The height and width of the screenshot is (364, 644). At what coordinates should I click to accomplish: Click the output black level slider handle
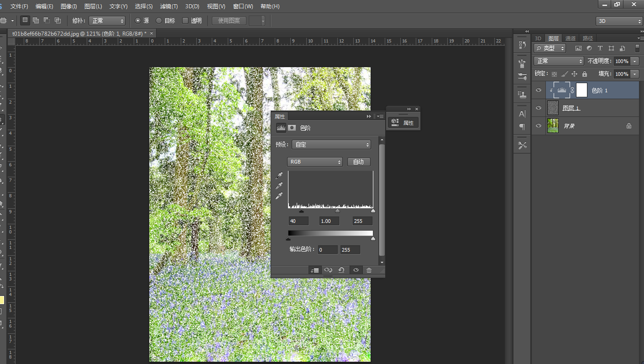tap(288, 238)
